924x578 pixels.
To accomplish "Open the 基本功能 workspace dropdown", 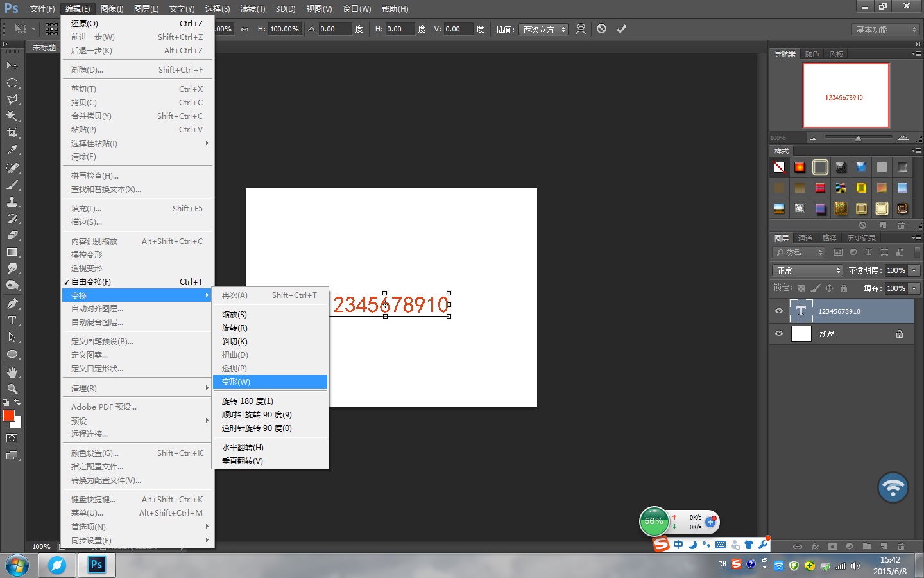I will [887, 30].
